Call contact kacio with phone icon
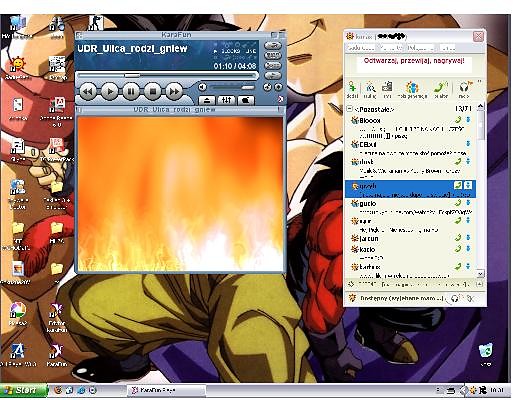The height and width of the screenshot is (400, 513). (458, 249)
